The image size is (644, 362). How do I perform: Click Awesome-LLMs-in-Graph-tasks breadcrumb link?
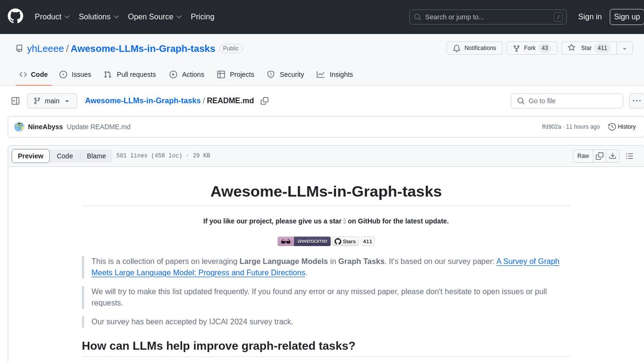pyautogui.click(x=143, y=100)
